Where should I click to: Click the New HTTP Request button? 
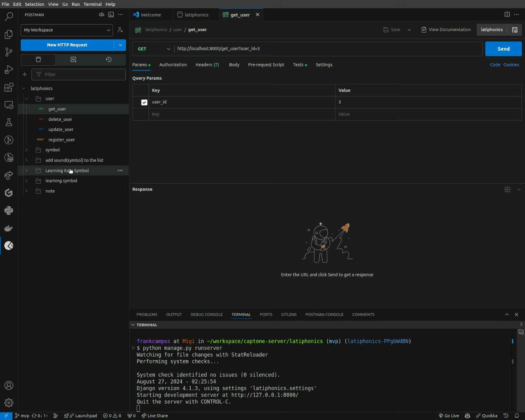point(67,45)
